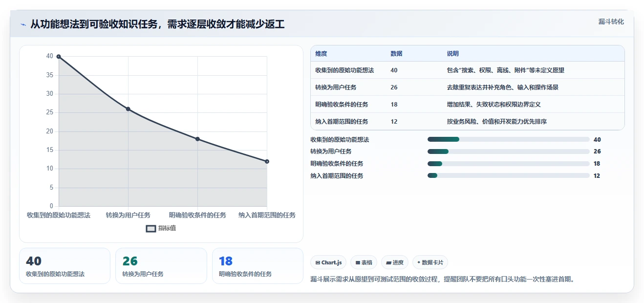Click the y-axis tick label 35
The width and height of the screenshot is (644, 303).
(50, 75)
